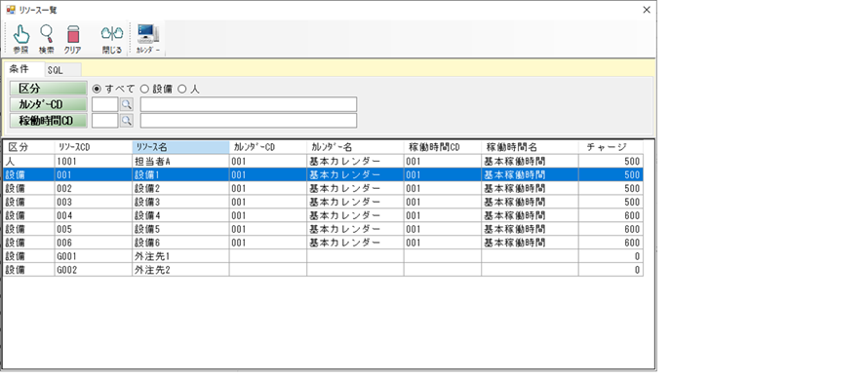
Task: Sort by the カレンダーCD column header
Action: (x=268, y=147)
